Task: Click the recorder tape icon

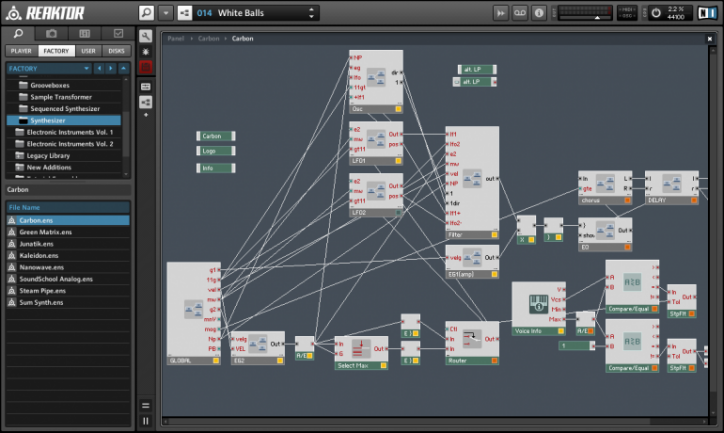Action: [520, 13]
